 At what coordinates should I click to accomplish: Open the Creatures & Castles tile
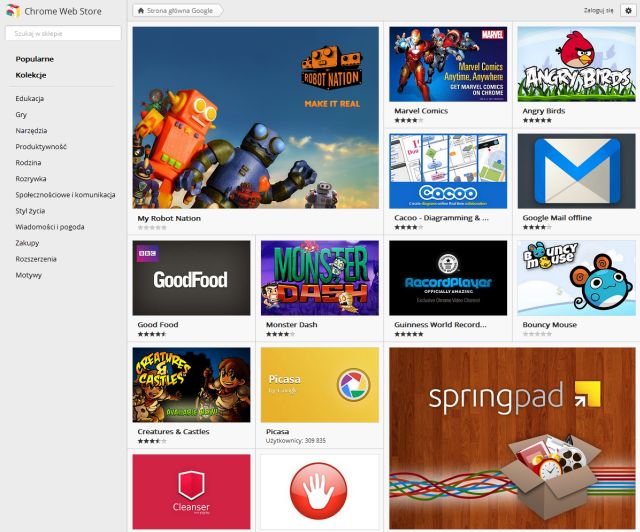(x=191, y=385)
